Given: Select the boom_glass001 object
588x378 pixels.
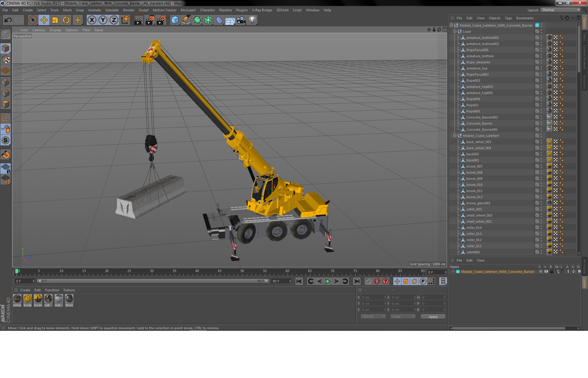Looking at the screenshot, I should 478,203.
